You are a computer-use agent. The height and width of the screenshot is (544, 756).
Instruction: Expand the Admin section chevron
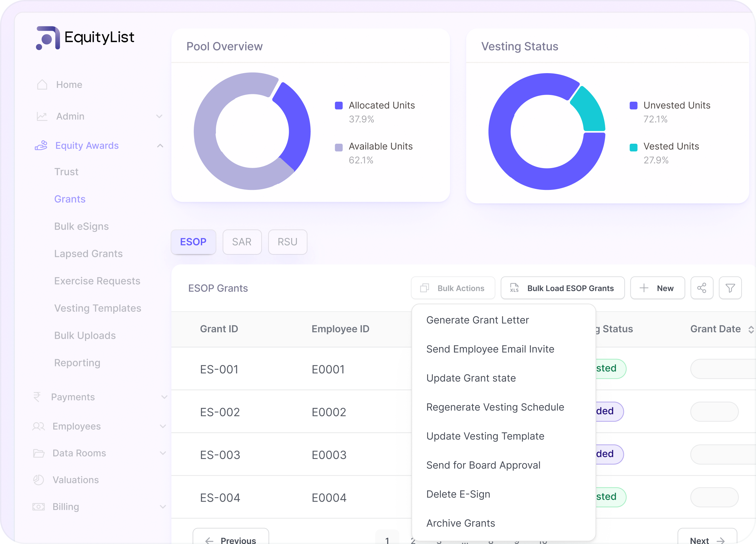coord(159,116)
